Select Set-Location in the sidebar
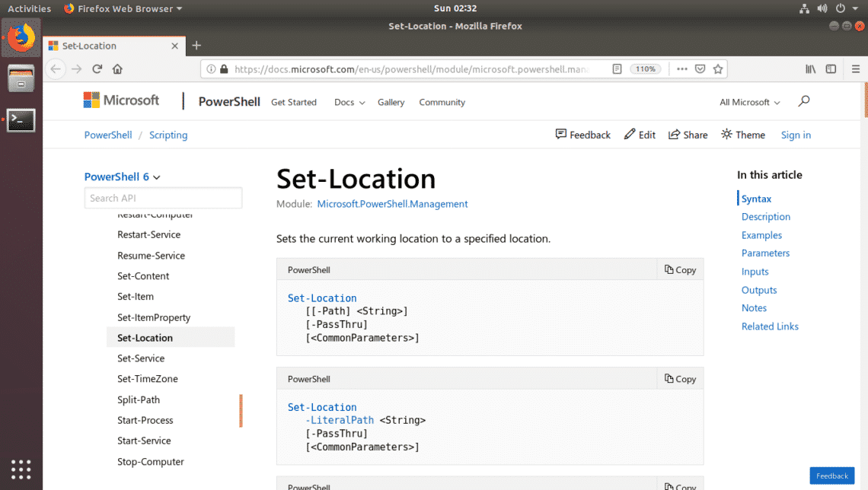 [171, 337]
